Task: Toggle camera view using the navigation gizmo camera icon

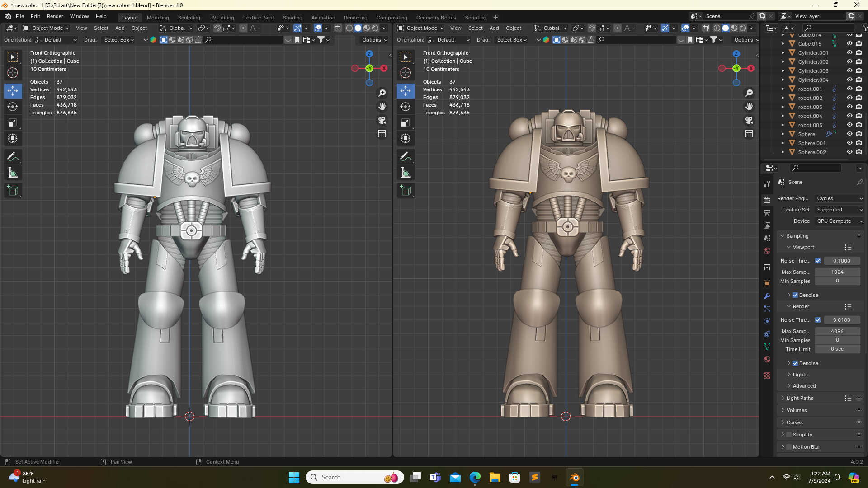Action: [x=382, y=120]
